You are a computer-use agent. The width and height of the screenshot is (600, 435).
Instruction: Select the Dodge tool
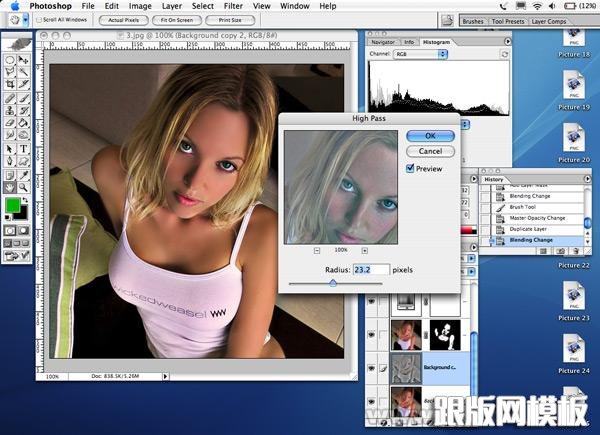23,135
